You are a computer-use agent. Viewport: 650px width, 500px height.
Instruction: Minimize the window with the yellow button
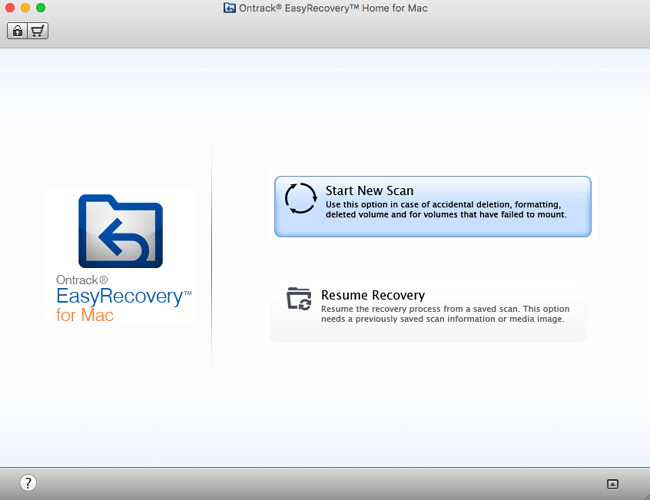tap(25, 8)
